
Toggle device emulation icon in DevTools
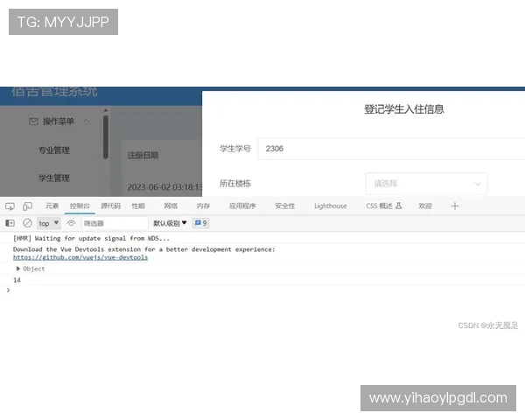pyautogui.click(x=27, y=206)
